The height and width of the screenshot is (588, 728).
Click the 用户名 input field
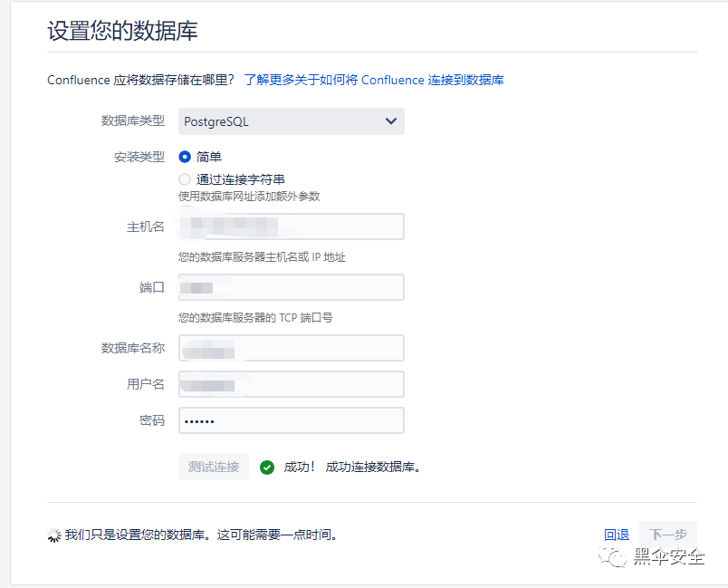click(x=291, y=384)
